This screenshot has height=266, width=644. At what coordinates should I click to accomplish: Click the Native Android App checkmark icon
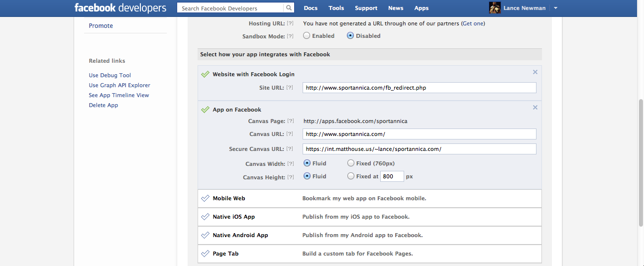tap(205, 235)
